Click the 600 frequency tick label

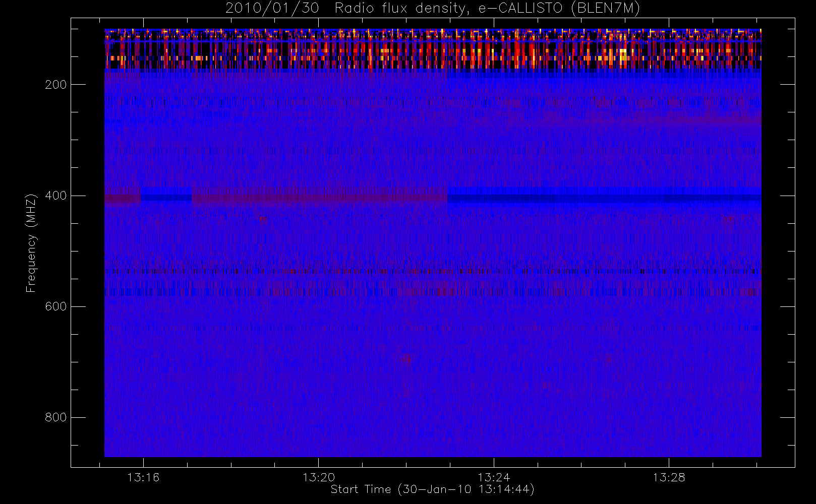(56, 306)
